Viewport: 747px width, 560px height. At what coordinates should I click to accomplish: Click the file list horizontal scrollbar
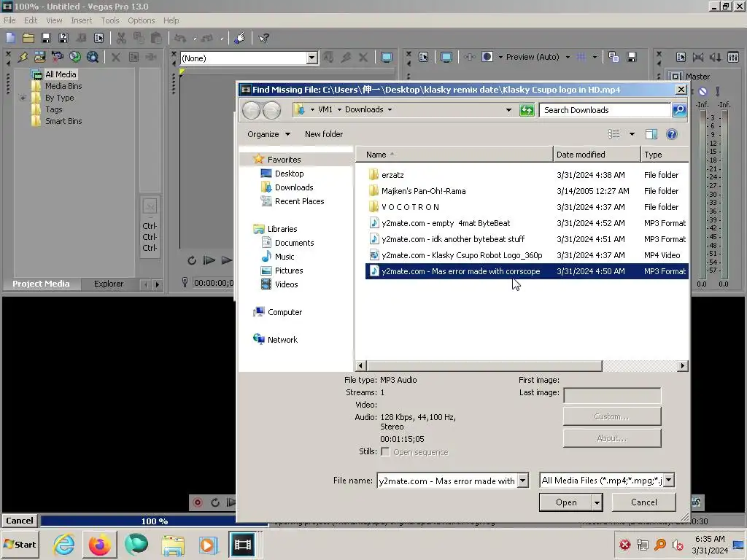(484, 366)
